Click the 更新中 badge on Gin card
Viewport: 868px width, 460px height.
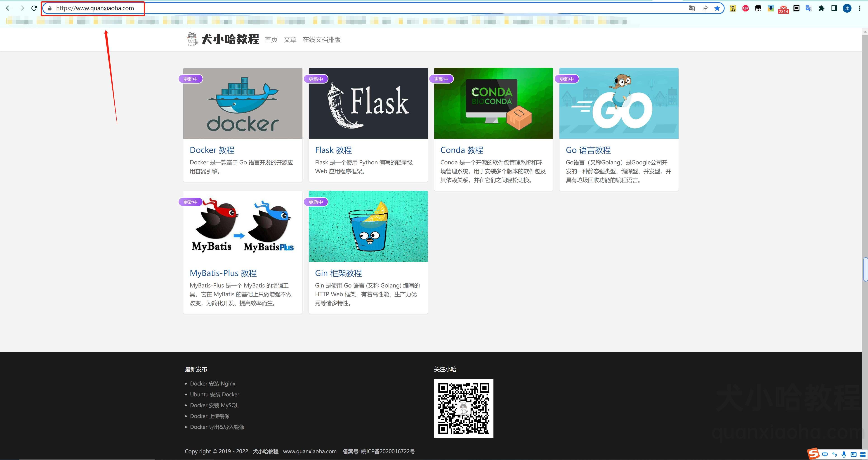click(316, 202)
